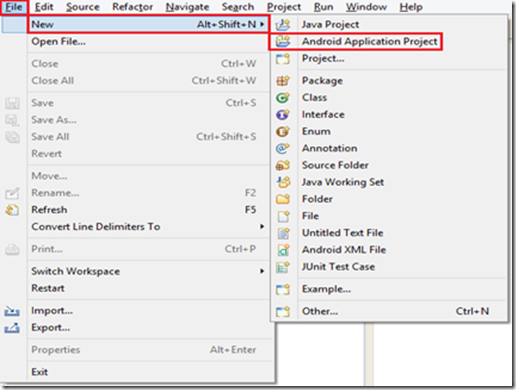
Task: Select Java Working Set entry
Action: (389, 182)
